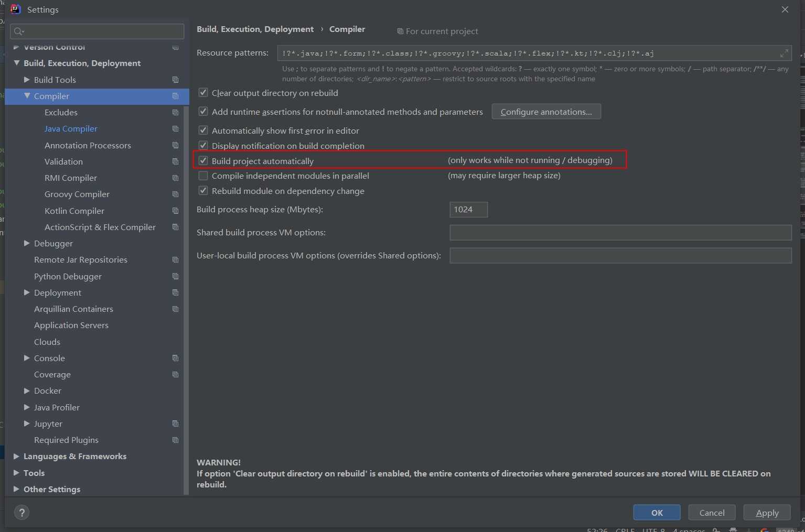
Task: Click the project-level icon beside Validation
Action: tap(176, 161)
